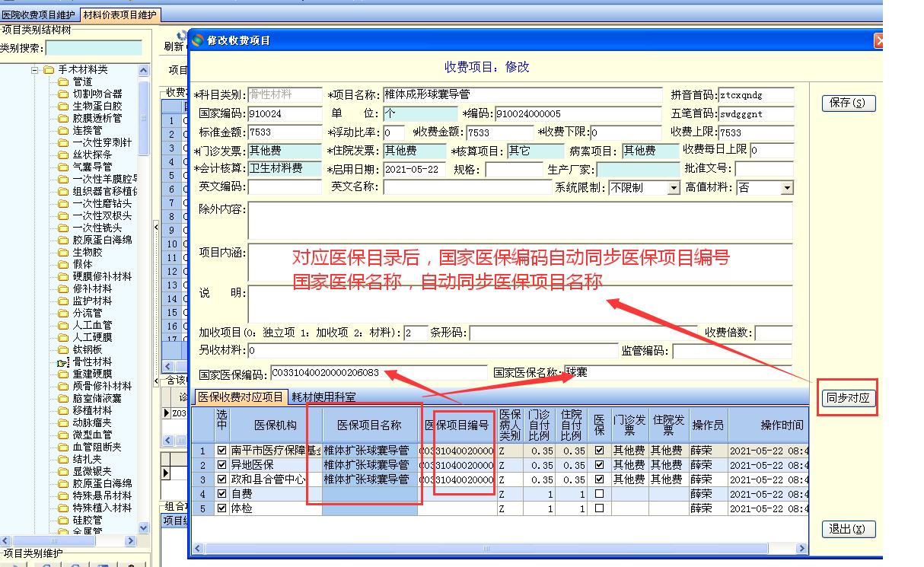
Task: Click the app icon in 修改收费项目 title bar
Action: point(198,40)
